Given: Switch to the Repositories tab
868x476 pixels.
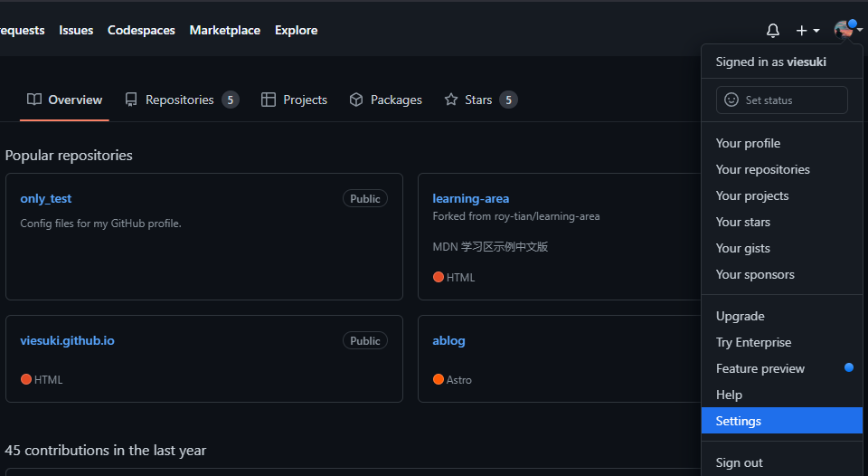Looking at the screenshot, I should 182,100.
